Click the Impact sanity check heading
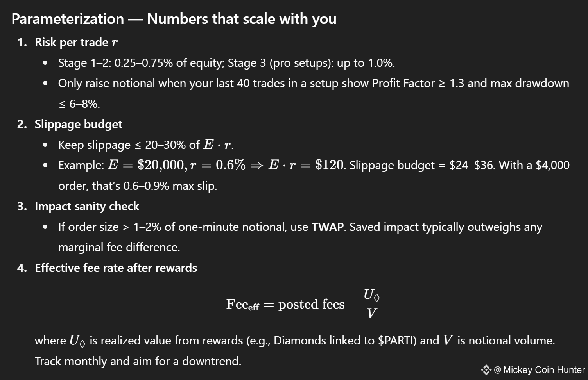This screenshot has width=588, height=380. coord(87,206)
